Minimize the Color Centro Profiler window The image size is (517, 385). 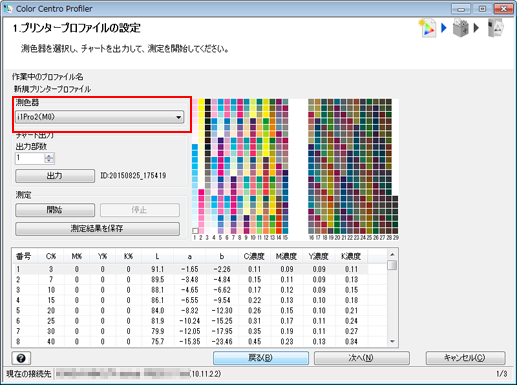click(461, 9)
